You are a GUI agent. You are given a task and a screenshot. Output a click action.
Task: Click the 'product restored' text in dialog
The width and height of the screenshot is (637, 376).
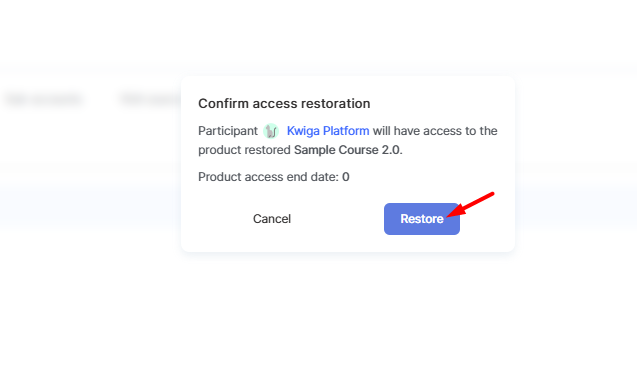click(244, 150)
